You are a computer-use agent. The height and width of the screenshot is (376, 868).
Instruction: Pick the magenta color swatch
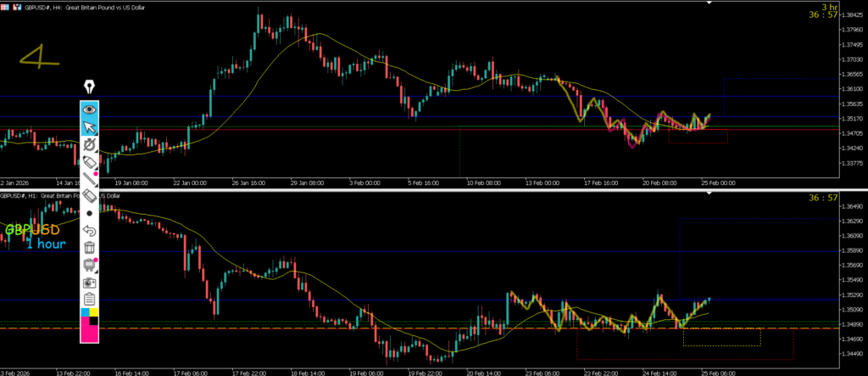[x=89, y=333]
